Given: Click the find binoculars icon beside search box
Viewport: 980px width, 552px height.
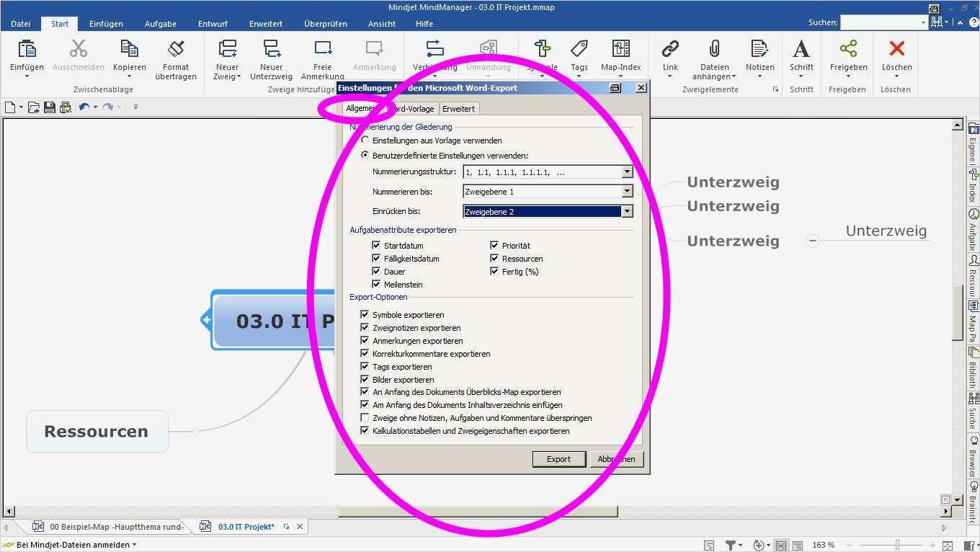Looking at the screenshot, I should pyautogui.click(x=936, y=22).
